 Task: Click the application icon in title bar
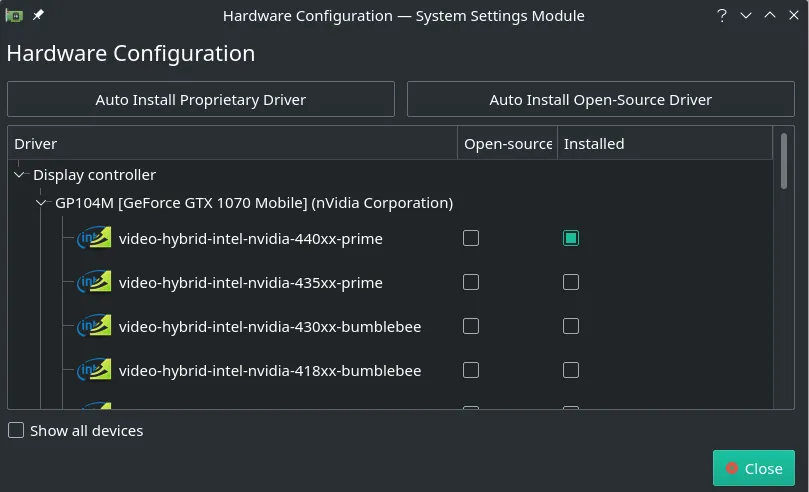14,16
